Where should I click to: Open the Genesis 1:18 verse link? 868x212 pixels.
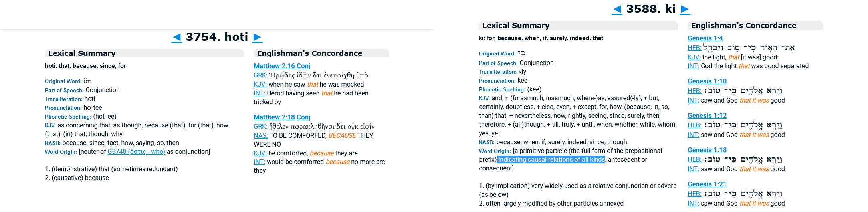coord(707,150)
